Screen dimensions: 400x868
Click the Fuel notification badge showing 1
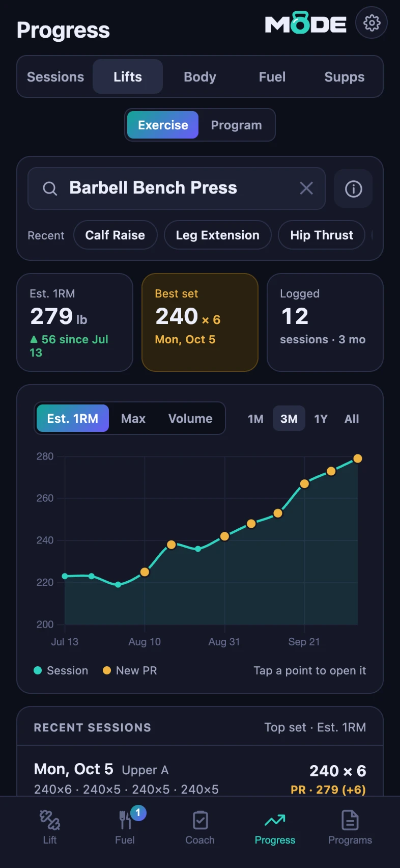138,813
